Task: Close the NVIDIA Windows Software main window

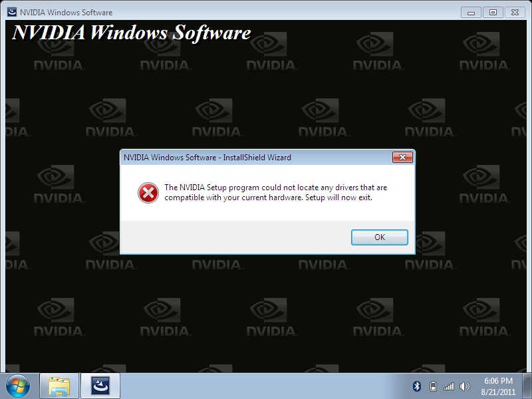Action: pos(515,13)
